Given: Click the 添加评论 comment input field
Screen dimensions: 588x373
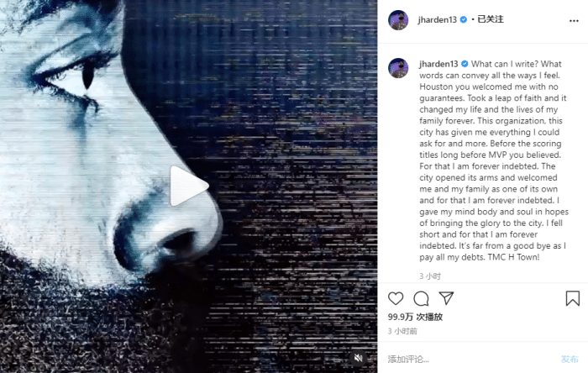Looking at the screenshot, I should [472, 359].
